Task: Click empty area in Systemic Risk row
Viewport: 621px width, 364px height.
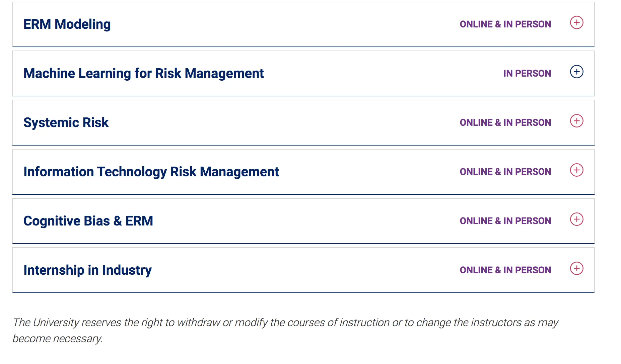Action: click(x=285, y=123)
